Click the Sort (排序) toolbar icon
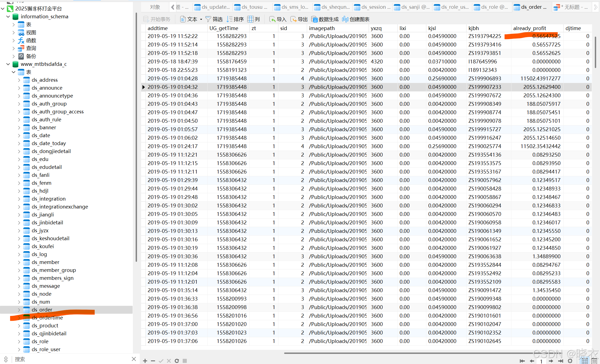Screen dimensions: 600x364 [x=230, y=19]
